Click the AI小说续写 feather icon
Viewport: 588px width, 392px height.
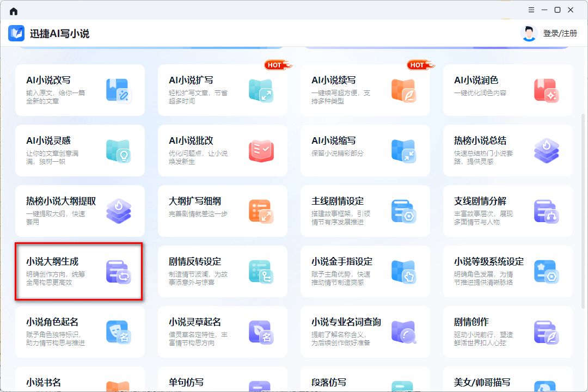pyautogui.click(x=403, y=90)
